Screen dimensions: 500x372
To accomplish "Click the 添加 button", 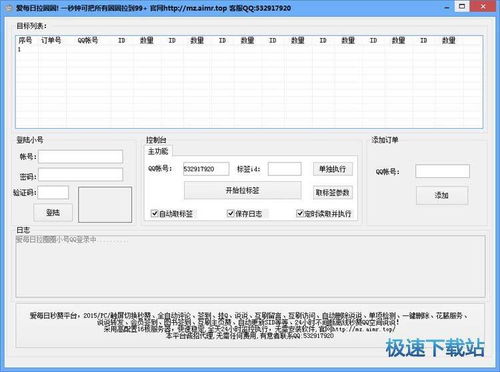I will (x=442, y=195).
